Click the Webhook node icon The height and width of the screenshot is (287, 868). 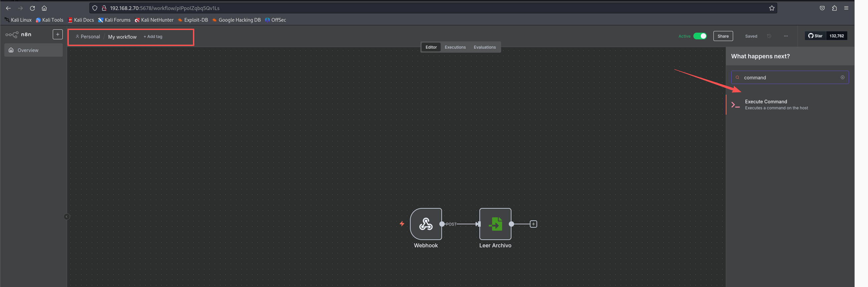426,224
